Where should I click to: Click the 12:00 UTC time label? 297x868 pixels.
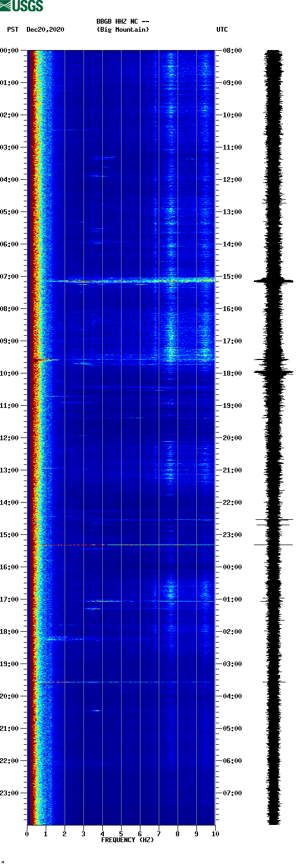[x=232, y=179]
